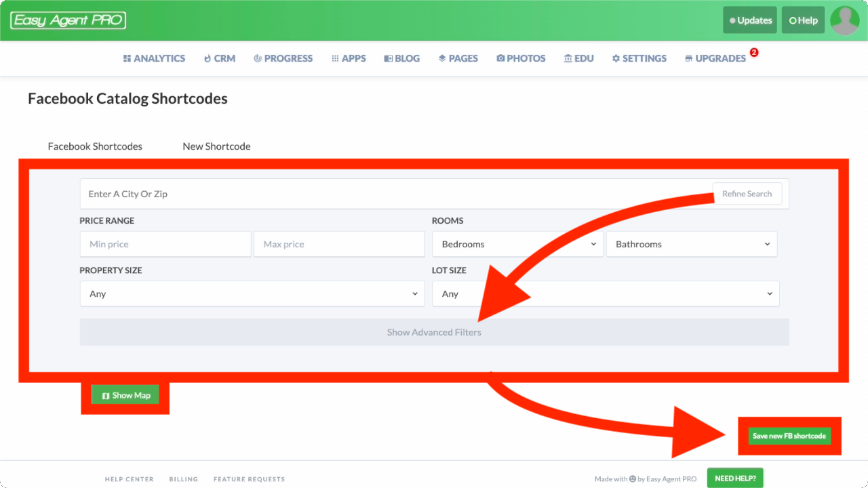Image resolution: width=868 pixels, height=488 pixels.
Task: Open the Updates button
Action: [750, 20]
